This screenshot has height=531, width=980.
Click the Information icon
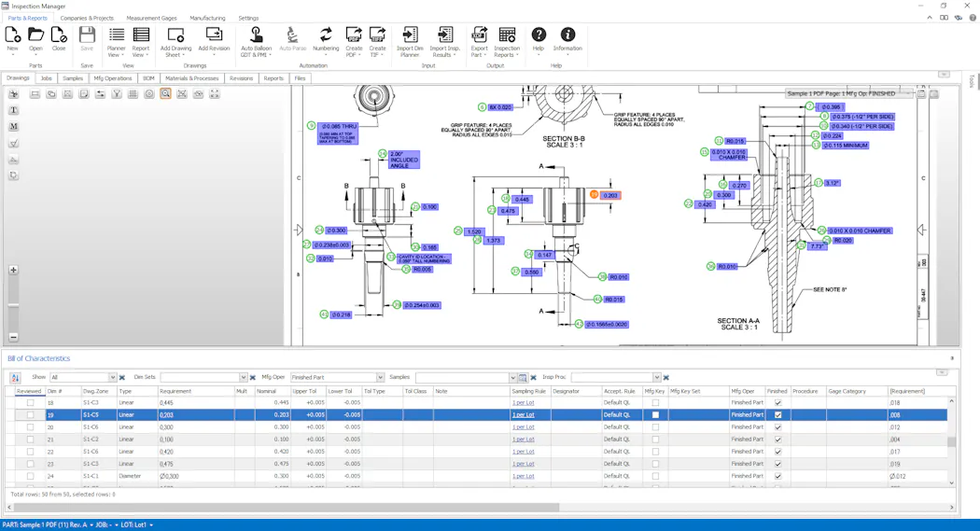567,35
